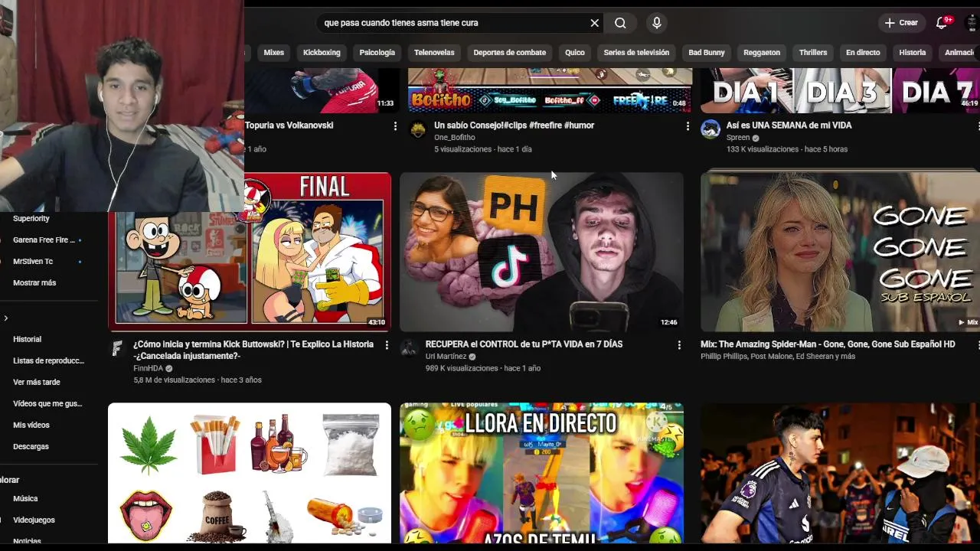
Task: Expand the sidebar chevron arrow section
Action: point(6,318)
